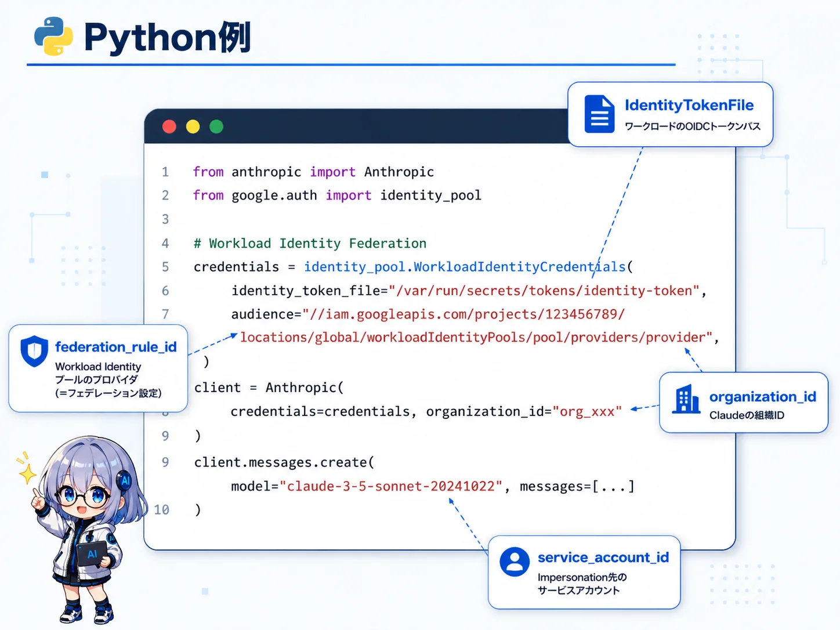Click the federation_rule_id shield icon
This screenshot has width=840, height=630.
[34, 351]
